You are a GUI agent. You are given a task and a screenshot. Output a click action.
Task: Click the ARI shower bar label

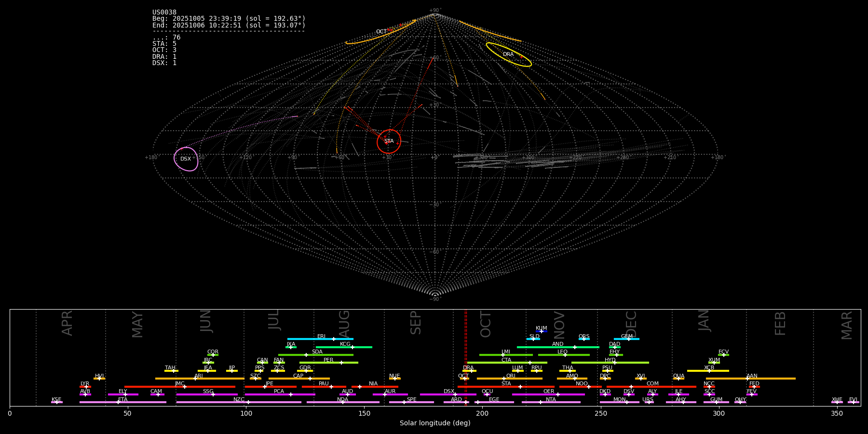click(x=199, y=376)
